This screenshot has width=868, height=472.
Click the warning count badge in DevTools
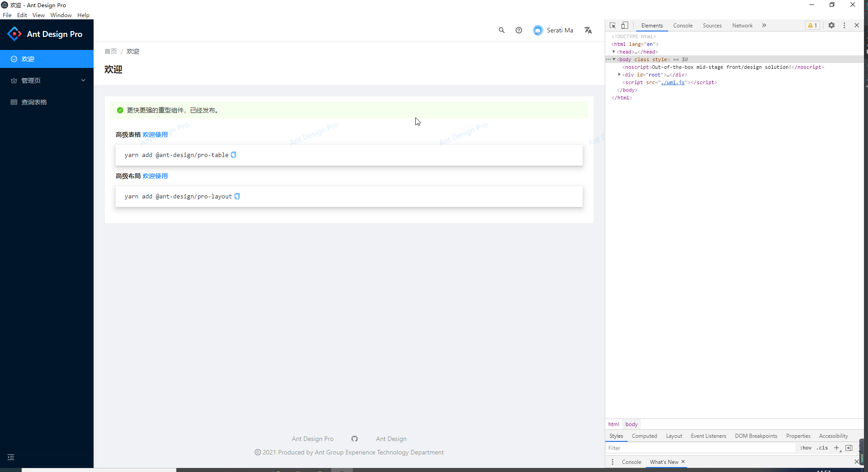tap(813, 26)
